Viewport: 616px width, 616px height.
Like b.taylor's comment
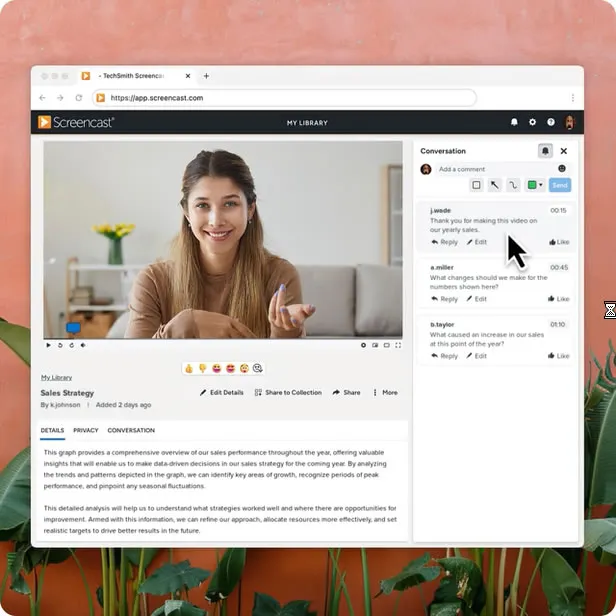click(x=559, y=356)
